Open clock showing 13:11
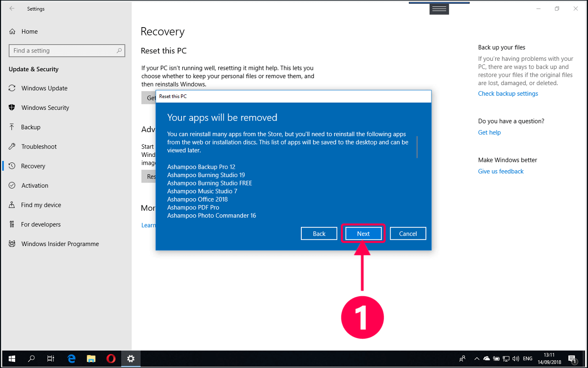Screen dimensions: 588x368 [550, 359]
